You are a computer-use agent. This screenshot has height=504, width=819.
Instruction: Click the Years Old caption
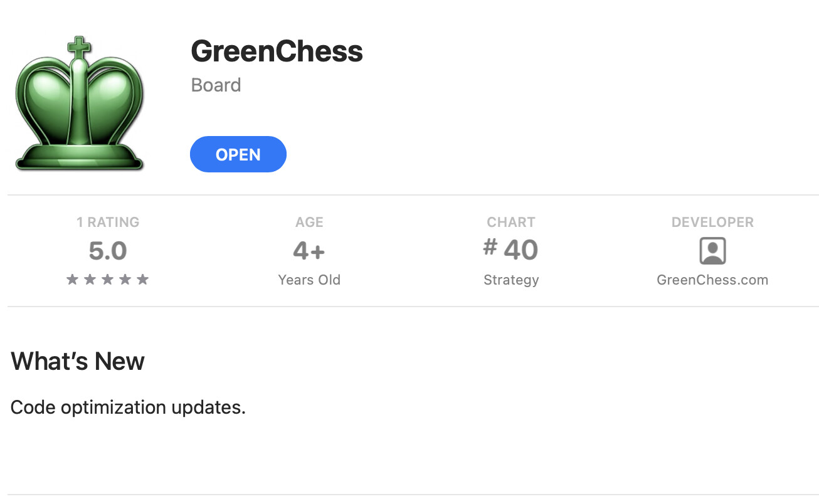point(309,280)
